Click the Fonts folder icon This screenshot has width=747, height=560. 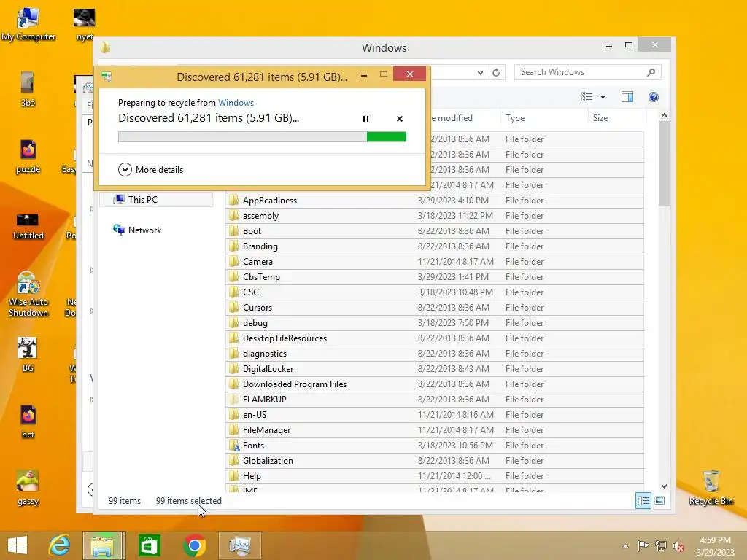pyautogui.click(x=233, y=446)
